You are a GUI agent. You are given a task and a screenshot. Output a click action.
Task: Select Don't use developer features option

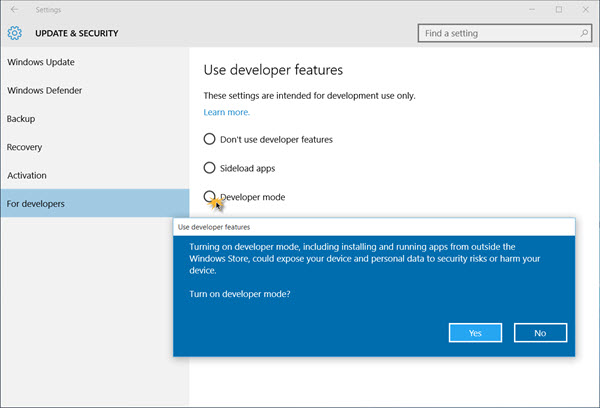pyautogui.click(x=210, y=139)
